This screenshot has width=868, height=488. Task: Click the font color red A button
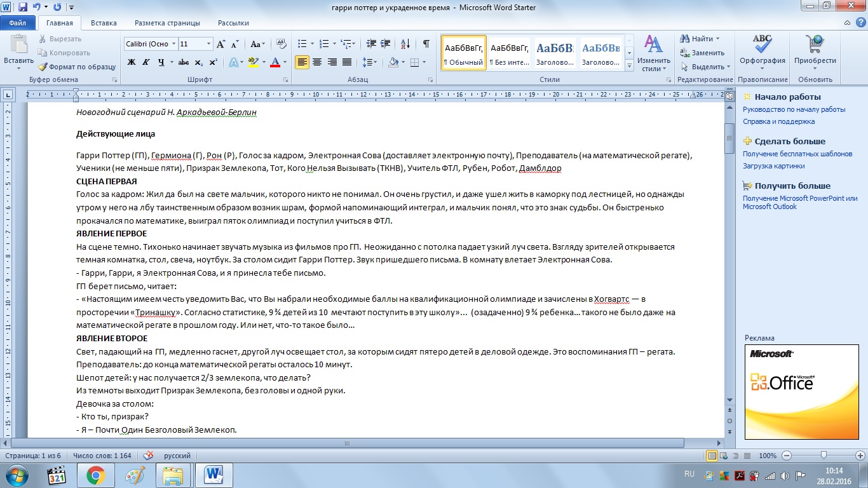275,62
